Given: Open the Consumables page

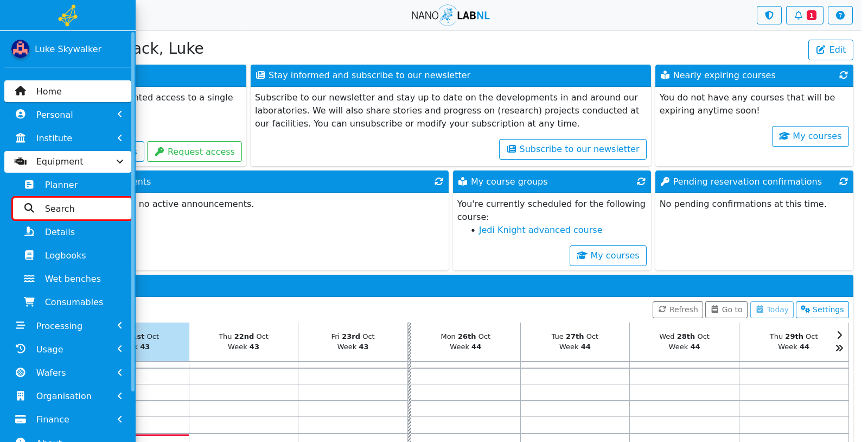Looking at the screenshot, I should (x=72, y=302).
